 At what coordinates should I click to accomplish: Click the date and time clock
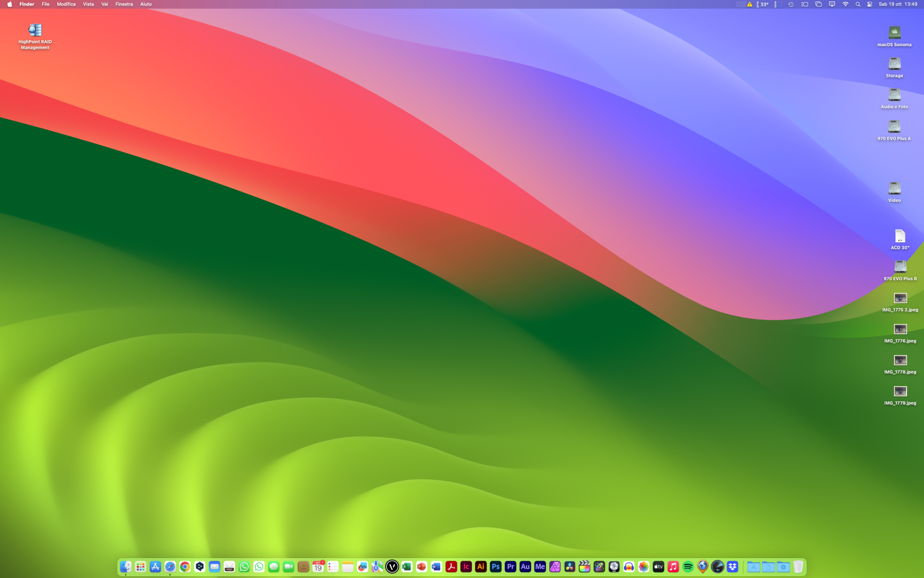click(x=898, y=4)
